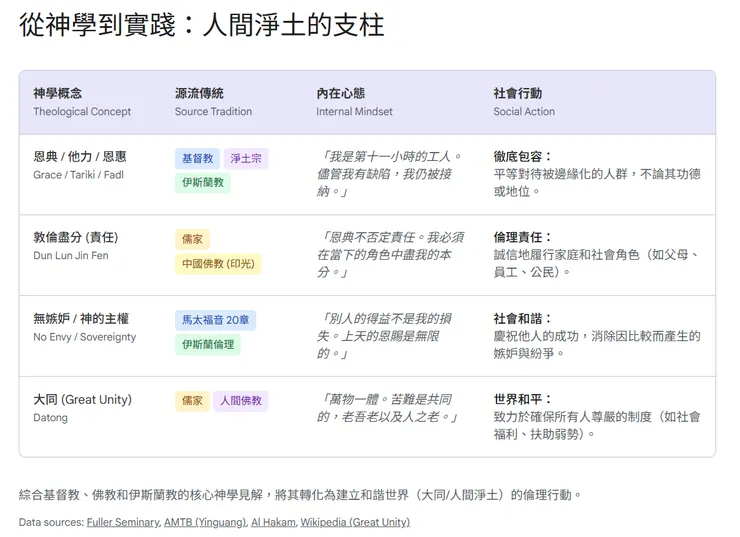Open the Wikipedia (Great Unity) link
This screenshot has width=740, height=537.
pos(355,522)
